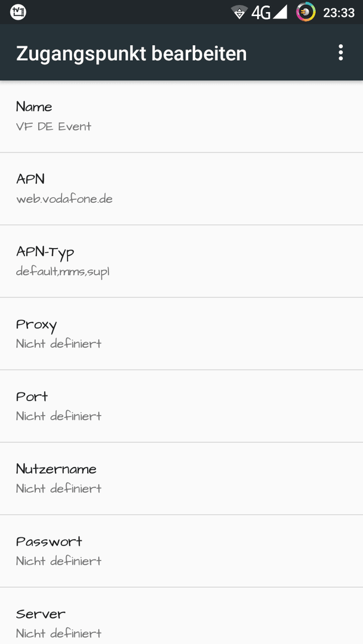Tap the notification icon in status bar

18,13
